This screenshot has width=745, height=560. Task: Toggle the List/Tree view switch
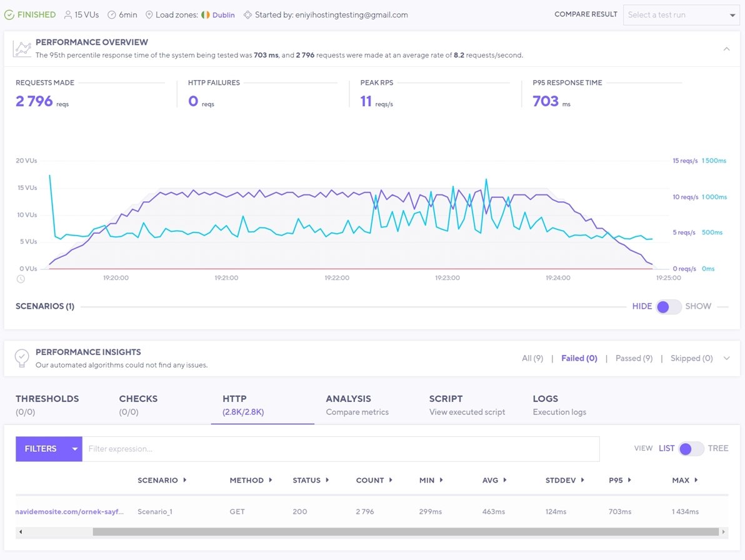pos(691,448)
